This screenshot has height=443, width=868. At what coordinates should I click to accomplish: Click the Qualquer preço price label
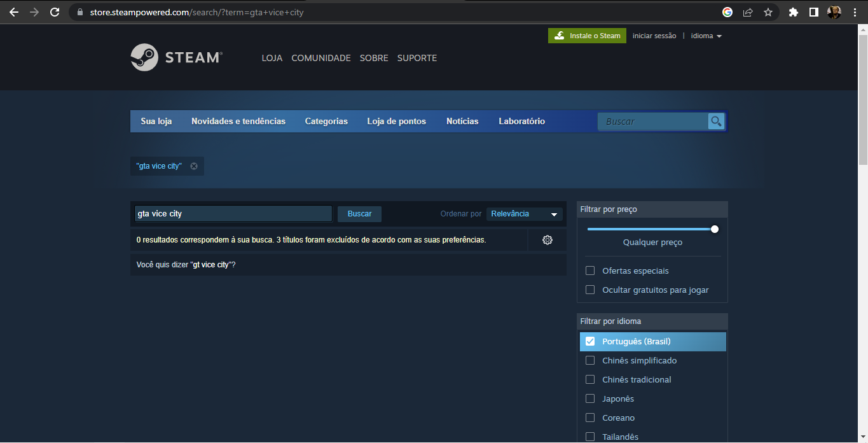pyautogui.click(x=652, y=243)
